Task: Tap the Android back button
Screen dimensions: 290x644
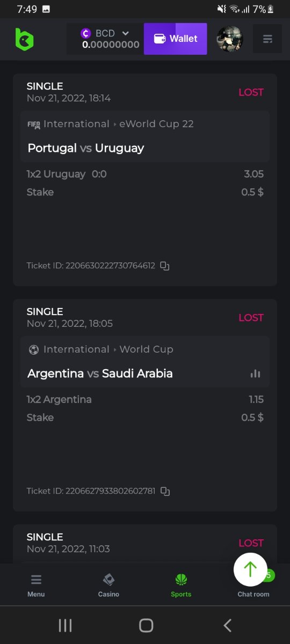Action: click(x=227, y=625)
